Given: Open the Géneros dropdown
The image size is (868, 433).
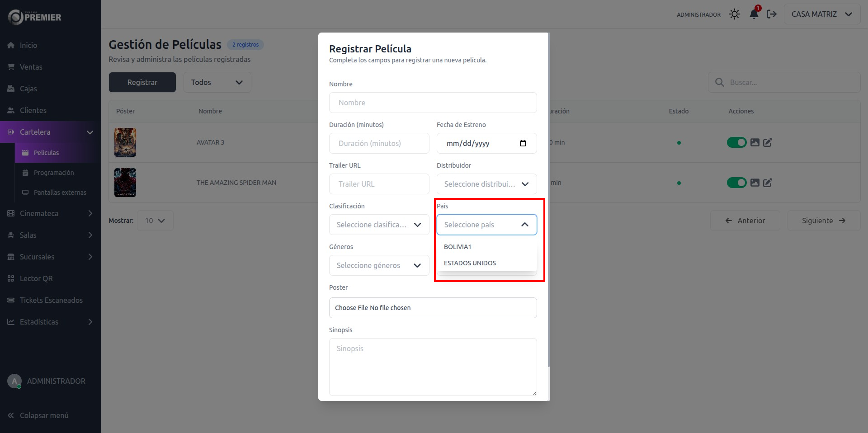Looking at the screenshot, I should [379, 265].
